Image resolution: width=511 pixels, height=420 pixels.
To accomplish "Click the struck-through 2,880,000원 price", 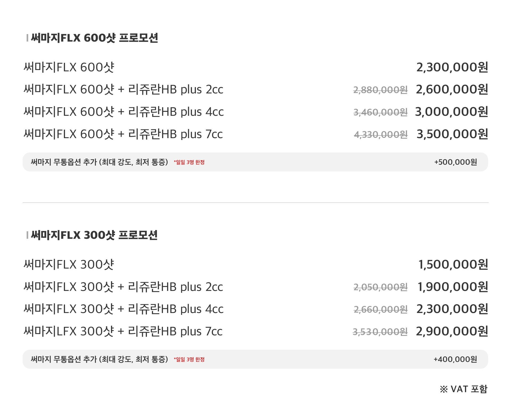I will coord(380,90).
